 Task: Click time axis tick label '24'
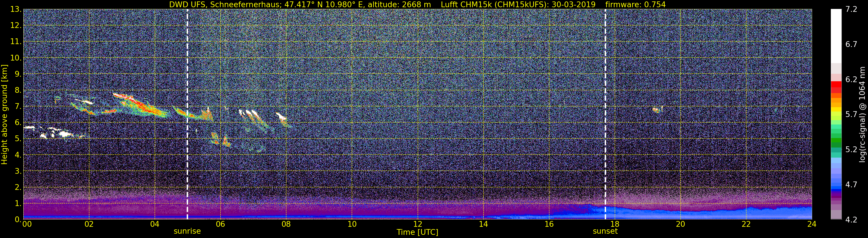(812, 224)
